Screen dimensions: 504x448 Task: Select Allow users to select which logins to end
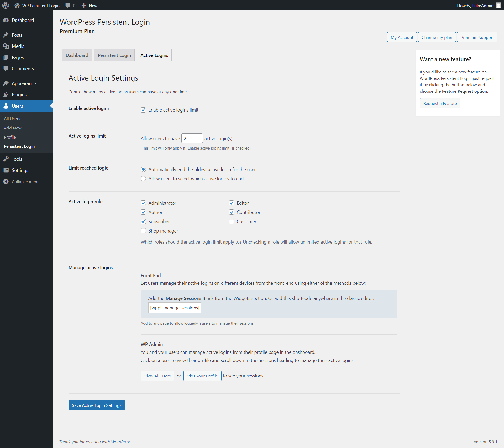(x=143, y=179)
